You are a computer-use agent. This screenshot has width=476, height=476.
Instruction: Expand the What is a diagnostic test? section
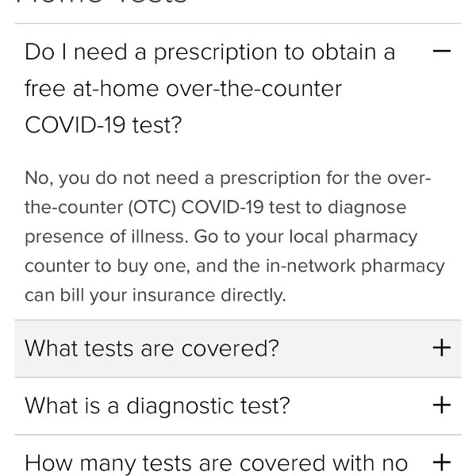(157, 405)
